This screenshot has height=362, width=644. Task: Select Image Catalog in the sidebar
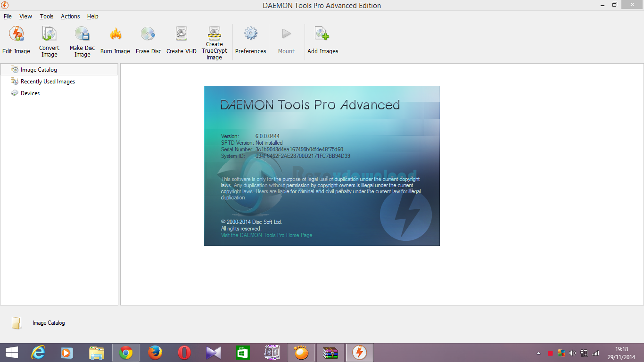[x=59, y=69]
